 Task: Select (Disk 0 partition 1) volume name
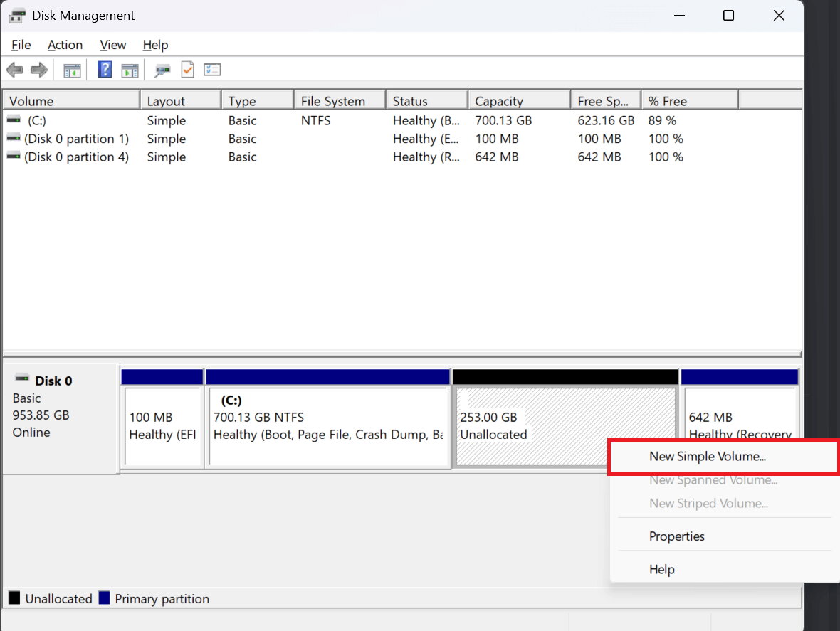[77, 139]
